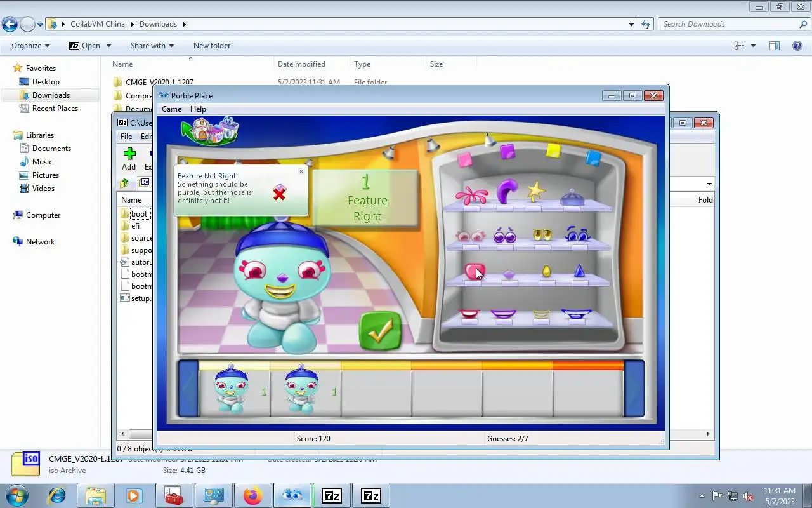Screen dimensions: 812x508
Task: Select the pink heart-shaped nose
Action: [474, 272]
